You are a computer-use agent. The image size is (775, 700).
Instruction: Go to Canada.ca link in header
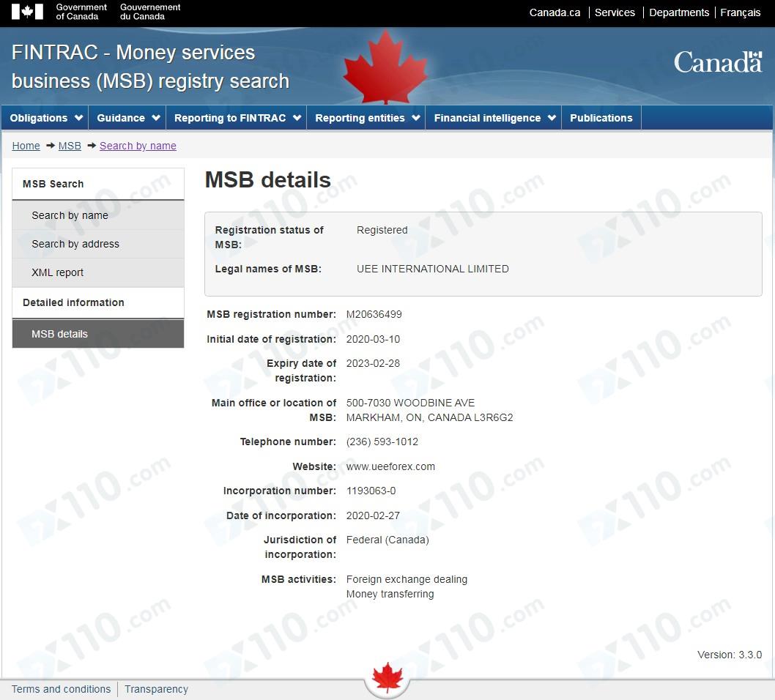point(555,12)
